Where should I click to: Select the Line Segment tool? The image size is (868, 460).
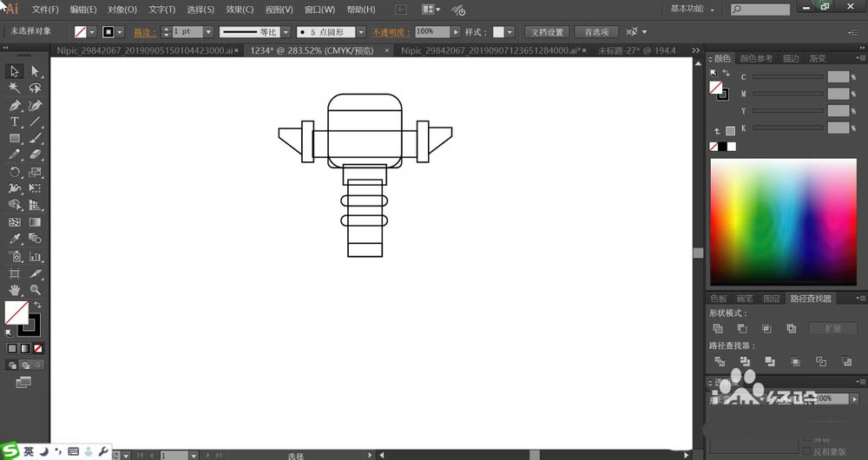(x=35, y=122)
